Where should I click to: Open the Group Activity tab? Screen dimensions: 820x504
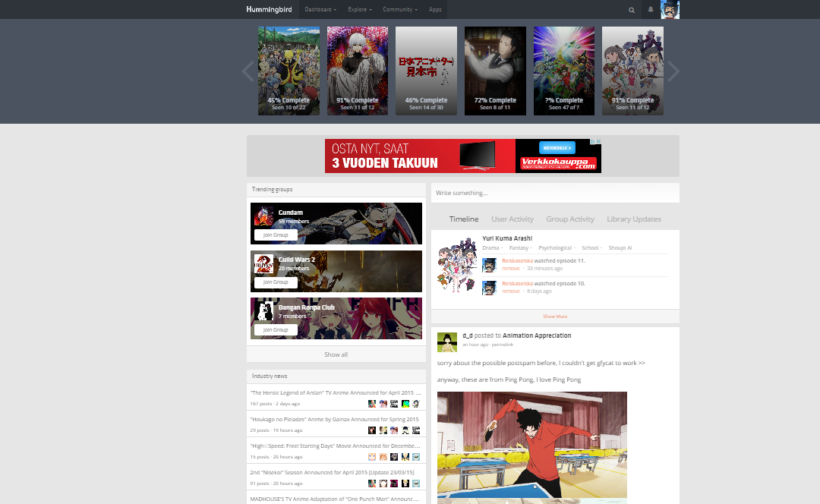[x=570, y=219]
